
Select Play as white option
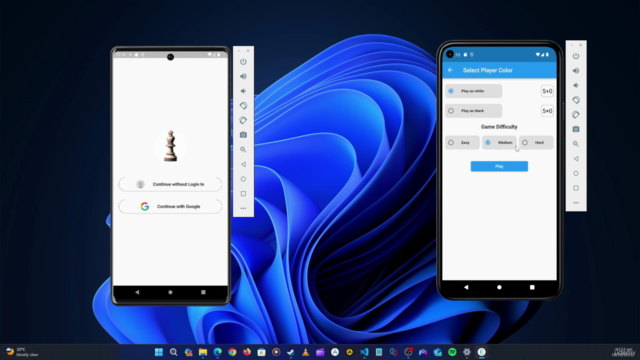[x=473, y=91]
